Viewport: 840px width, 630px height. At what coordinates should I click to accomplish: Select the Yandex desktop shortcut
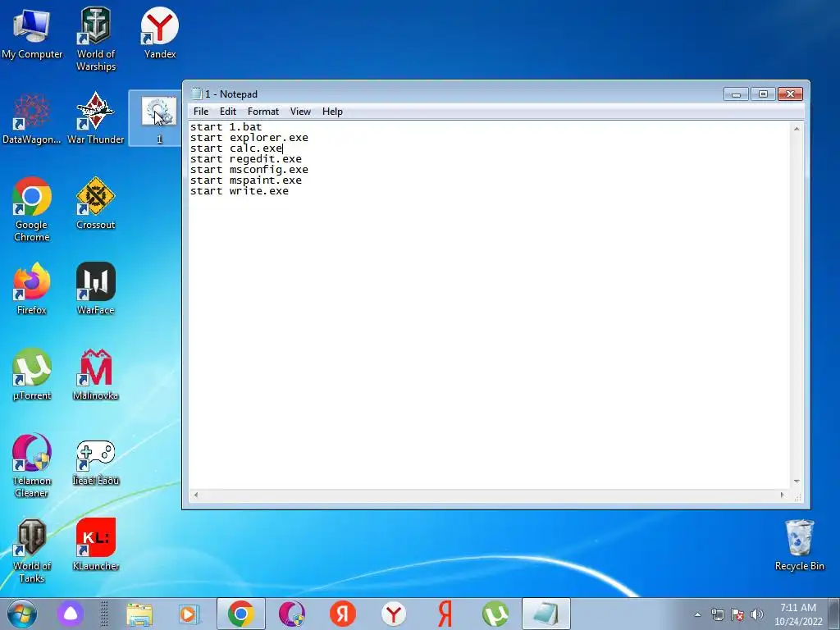pyautogui.click(x=160, y=33)
